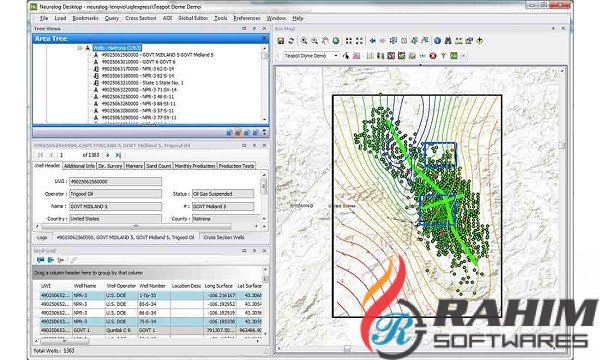This screenshot has height=360, width=600.
Task: Switch to the Production Tests tab
Action: coord(236,166)
